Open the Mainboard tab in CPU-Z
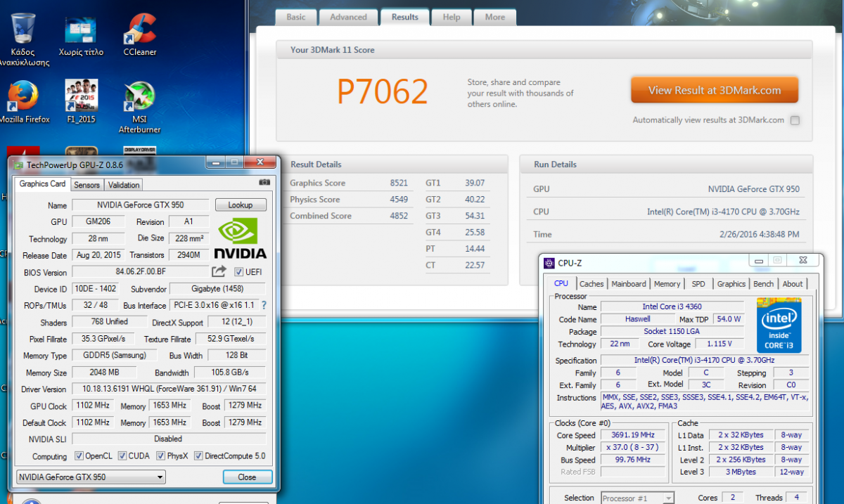The image size is (844, 504). click(x=629, y=284)
